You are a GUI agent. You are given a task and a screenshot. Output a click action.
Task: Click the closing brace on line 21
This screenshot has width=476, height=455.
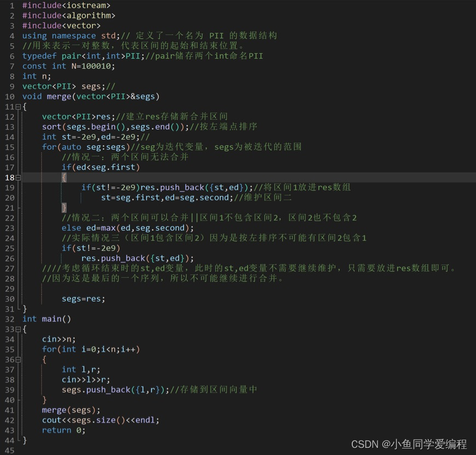pos(64,208)
